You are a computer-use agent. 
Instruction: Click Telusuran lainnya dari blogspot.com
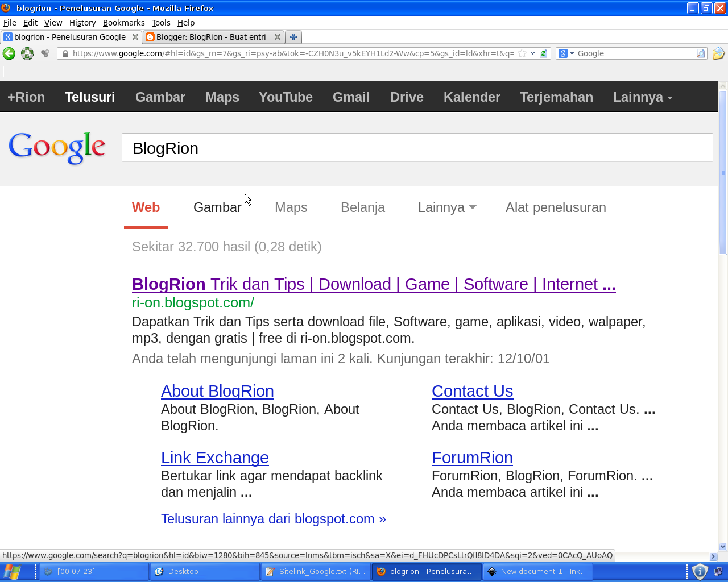(273, 519)
